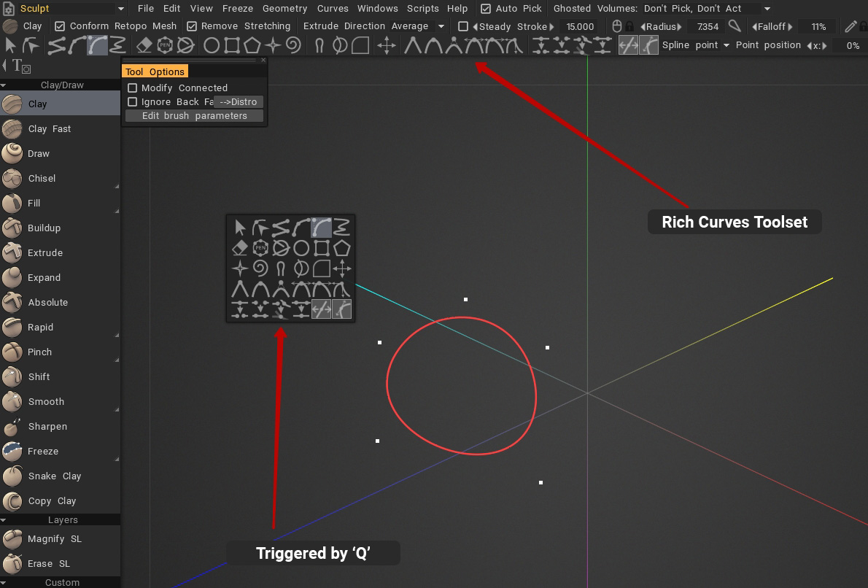Select the four-point star in the popup palette

[240, 268]
